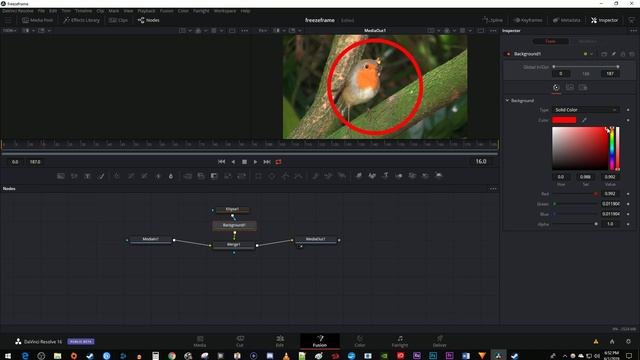This screenshot has width=640, height=360.
Task: Play forward in transport controls
Action: (256, 162)
